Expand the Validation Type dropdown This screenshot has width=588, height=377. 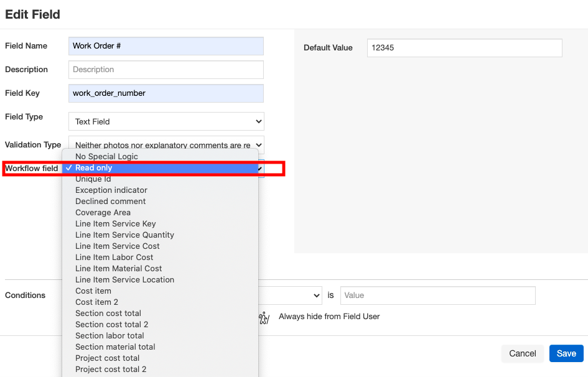pos(166,145)
